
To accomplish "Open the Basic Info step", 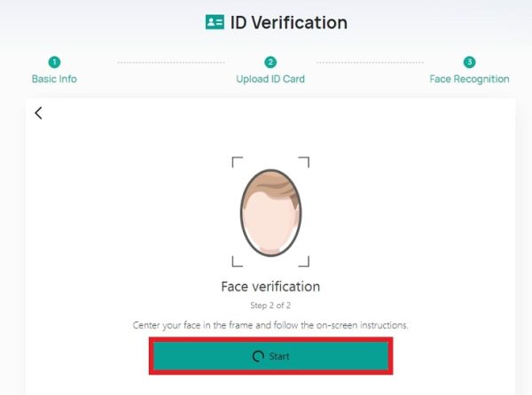I will 54,79.
